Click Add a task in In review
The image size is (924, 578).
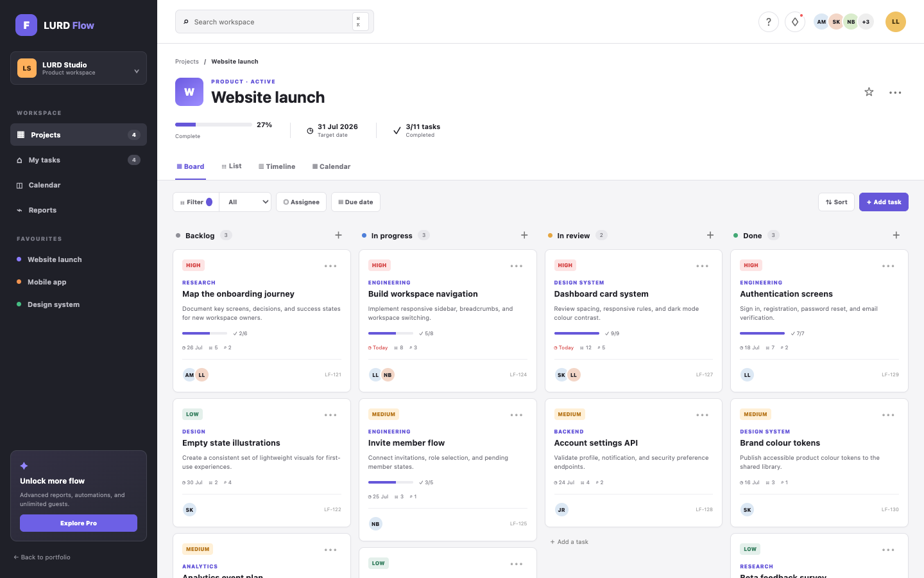coord(569,542)
